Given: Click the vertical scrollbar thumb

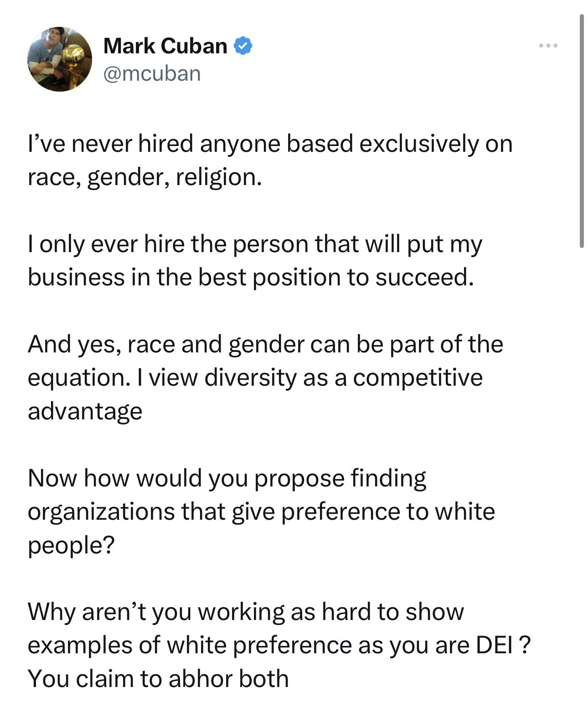Looking at the screenshot, I should coord(582,131).
